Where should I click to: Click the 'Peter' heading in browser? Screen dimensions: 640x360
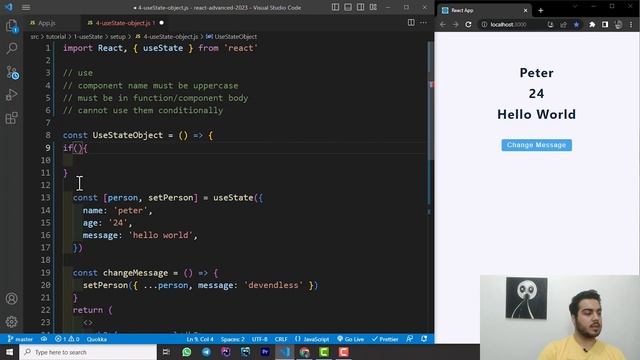pos(536,73)
